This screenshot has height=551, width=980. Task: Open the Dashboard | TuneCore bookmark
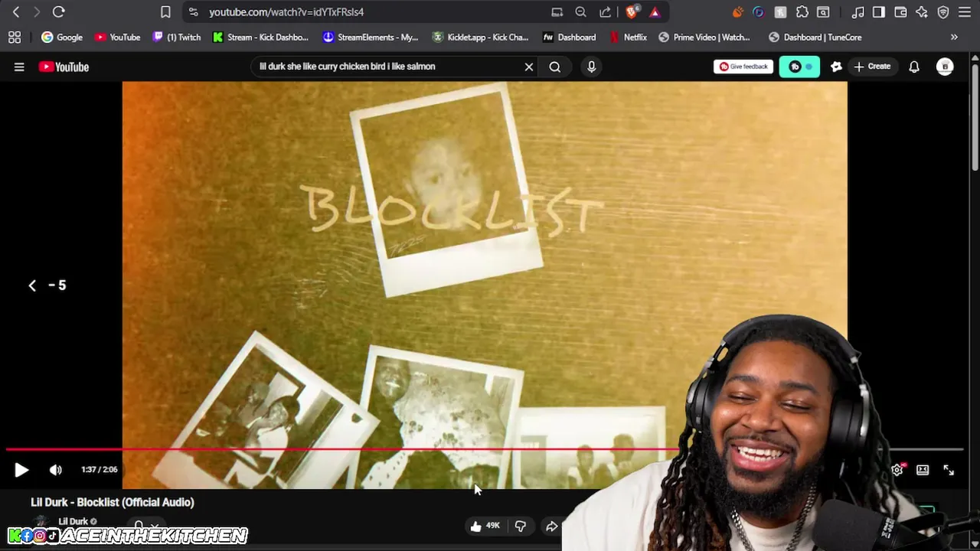(x=815, y=37)
